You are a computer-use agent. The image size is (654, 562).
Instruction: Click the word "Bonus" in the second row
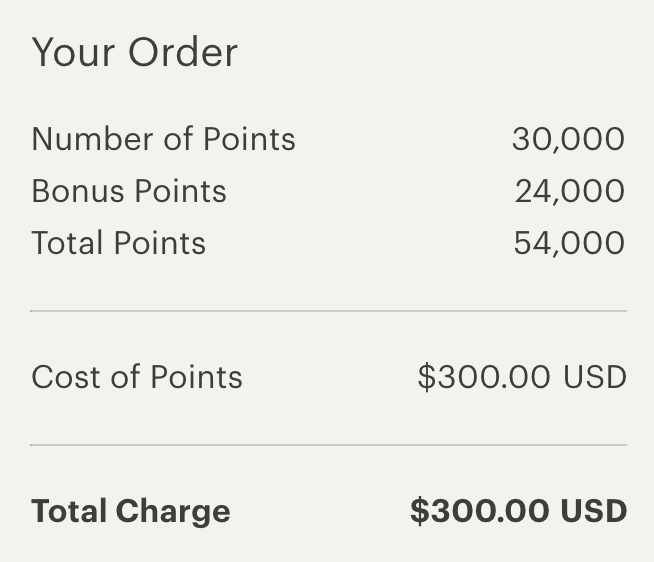78,191
